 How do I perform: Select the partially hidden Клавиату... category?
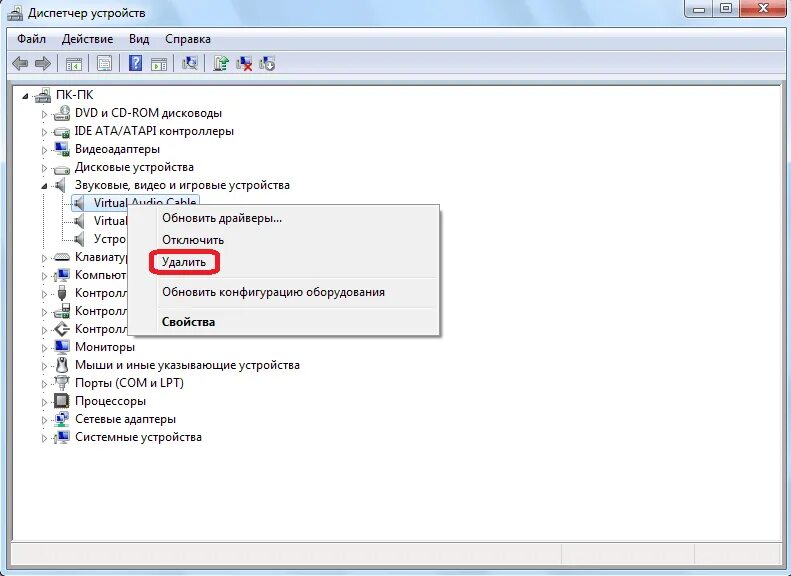(x=100, y=257)
